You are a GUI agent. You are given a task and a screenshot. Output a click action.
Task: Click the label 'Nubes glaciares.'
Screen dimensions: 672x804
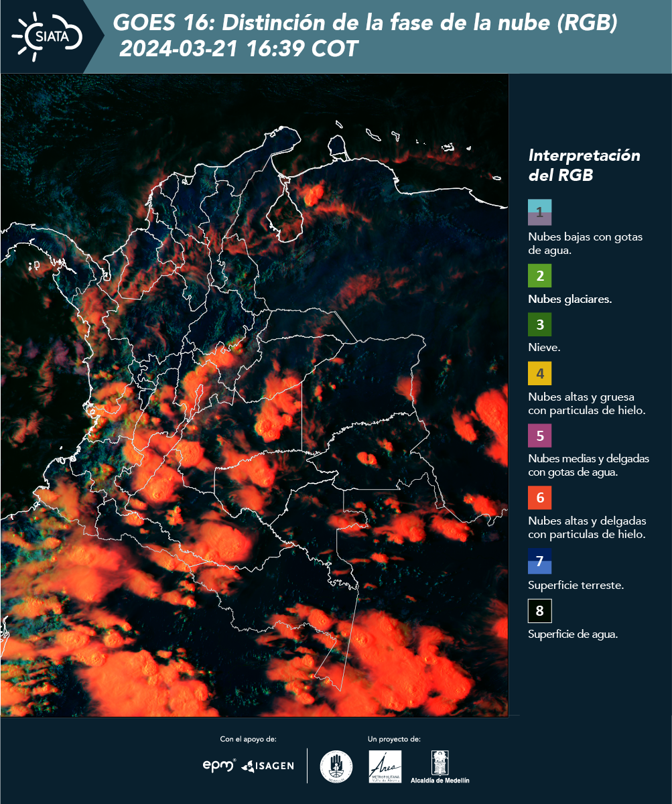(569, 299)
